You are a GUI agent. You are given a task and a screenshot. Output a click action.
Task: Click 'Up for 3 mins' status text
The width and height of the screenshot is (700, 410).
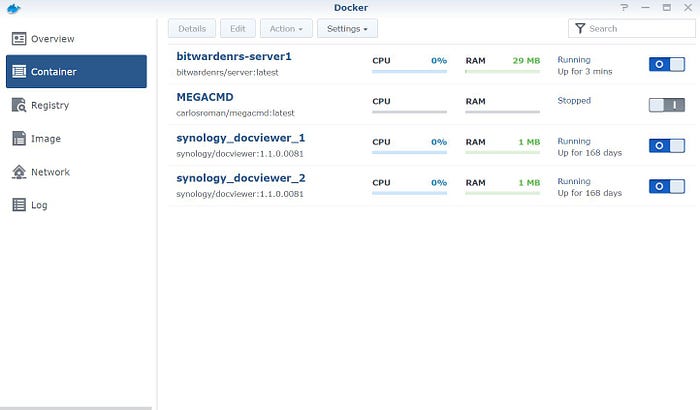point(585,71)
